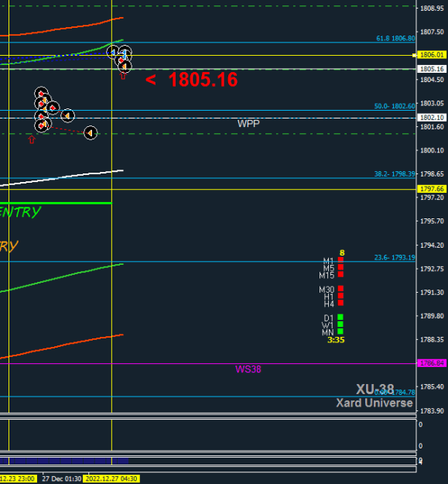This screenshot has width=448, height=484.
Task: Click the MN green timeframe square
Action: click(340, 331)
